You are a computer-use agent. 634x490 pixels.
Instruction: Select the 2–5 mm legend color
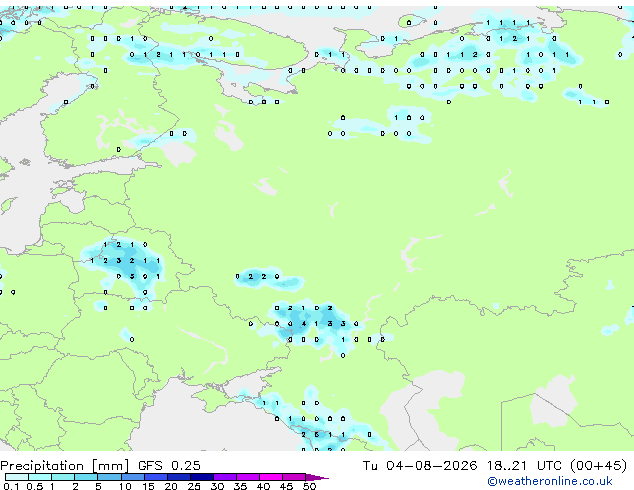(x=86, y=477)
